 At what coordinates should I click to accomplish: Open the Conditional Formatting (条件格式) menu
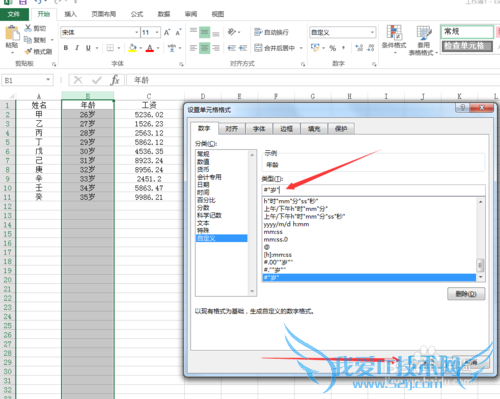tap(394, 40)
